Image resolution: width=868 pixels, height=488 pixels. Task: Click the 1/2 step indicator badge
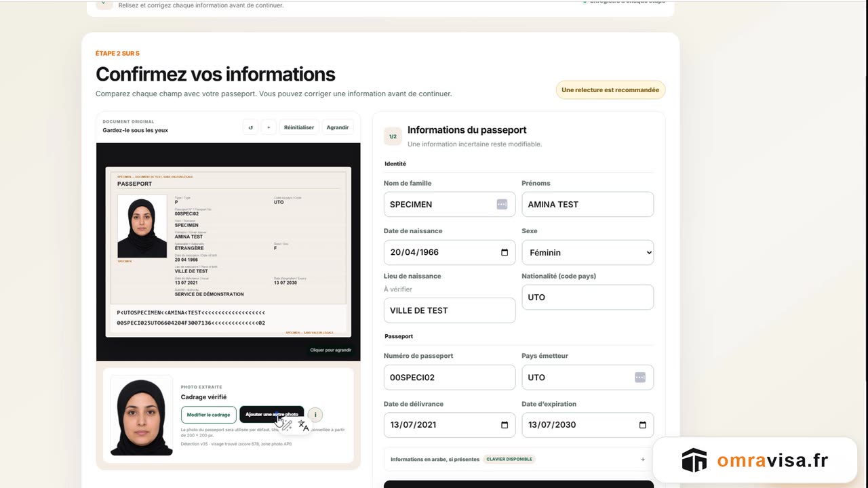(x=393, y=136)
